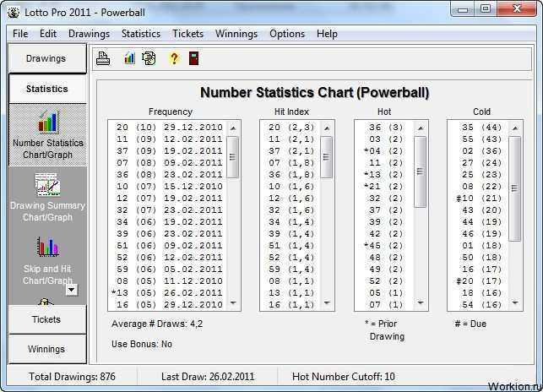Open the Drawings menu

point(89,34)
